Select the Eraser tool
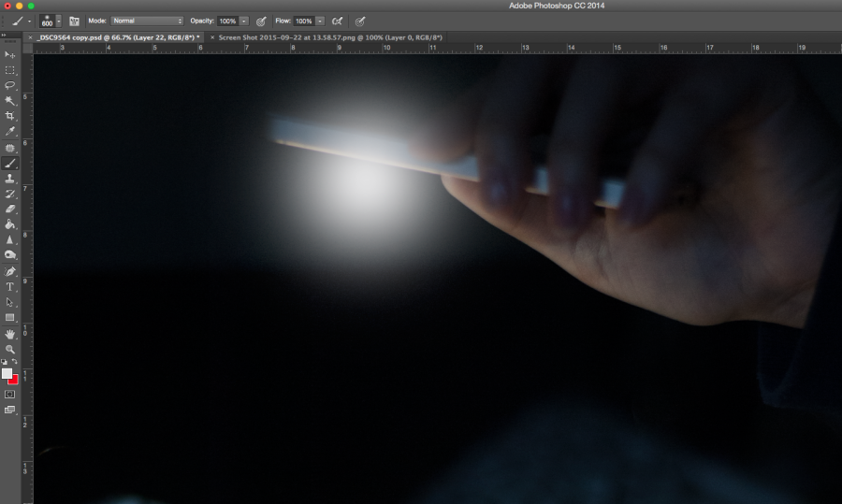The width and height of the screenshot is (842, 504). click(9, 209)
